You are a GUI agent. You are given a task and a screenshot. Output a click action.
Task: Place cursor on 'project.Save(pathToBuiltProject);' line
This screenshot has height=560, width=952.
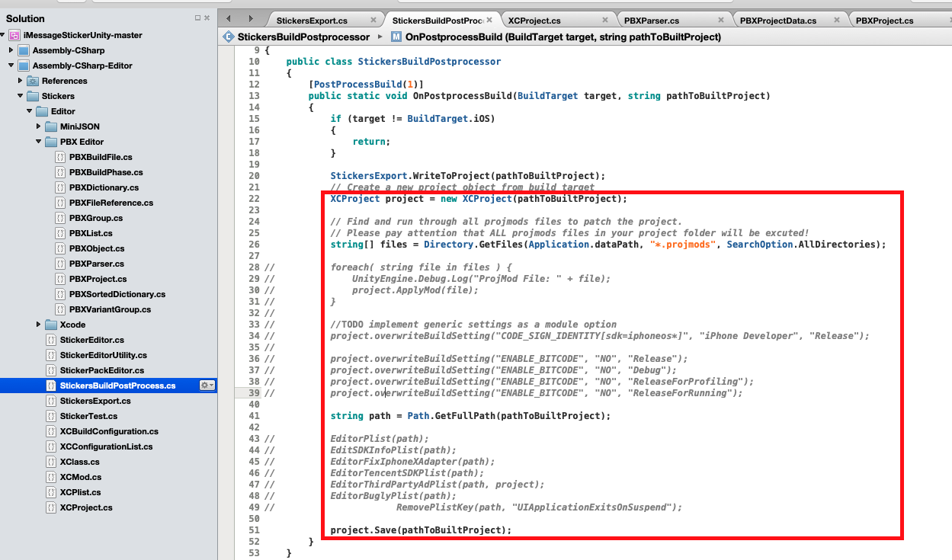pyautogui.click(x=421, y=530)
